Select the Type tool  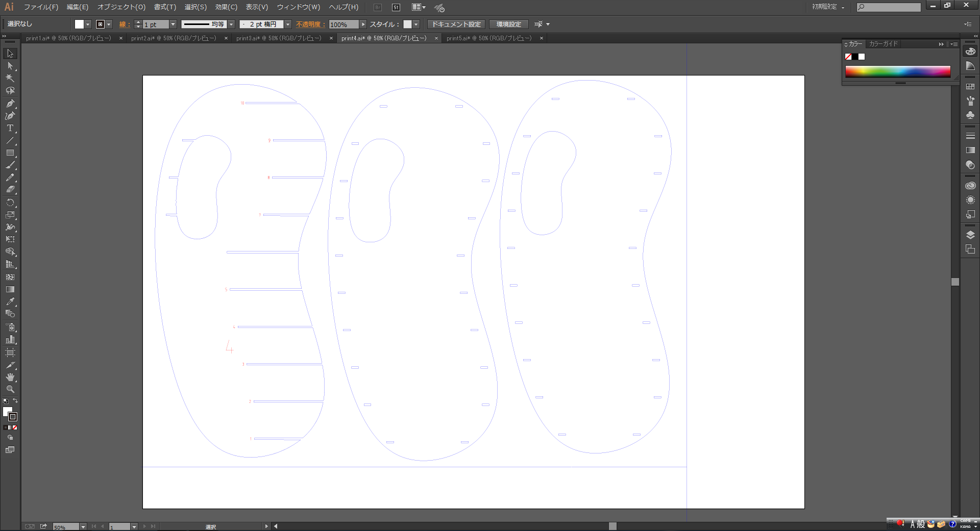10,128
